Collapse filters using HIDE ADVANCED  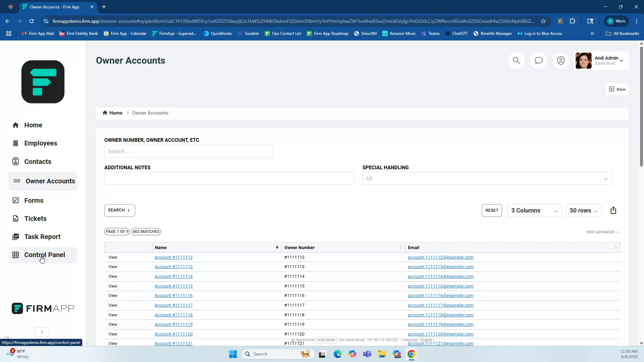point(602,232)
